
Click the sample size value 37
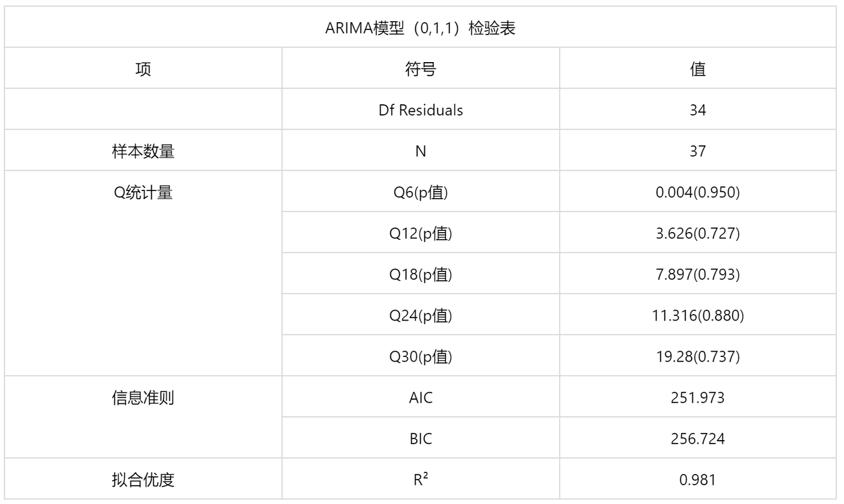click(x=697, y=151)
